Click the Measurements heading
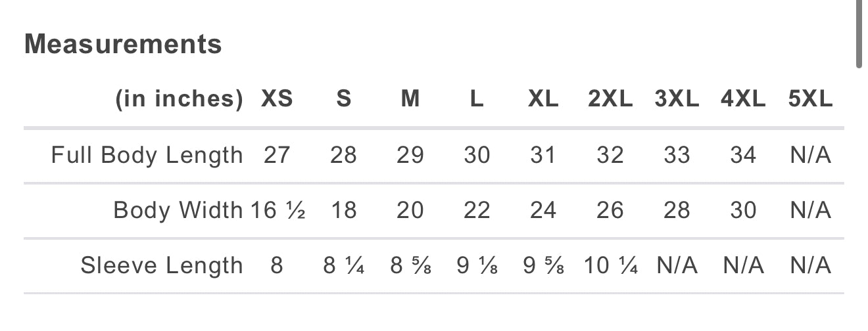This screenshot has height=331, width=868. pyautogui.click(x=123, y=45)
